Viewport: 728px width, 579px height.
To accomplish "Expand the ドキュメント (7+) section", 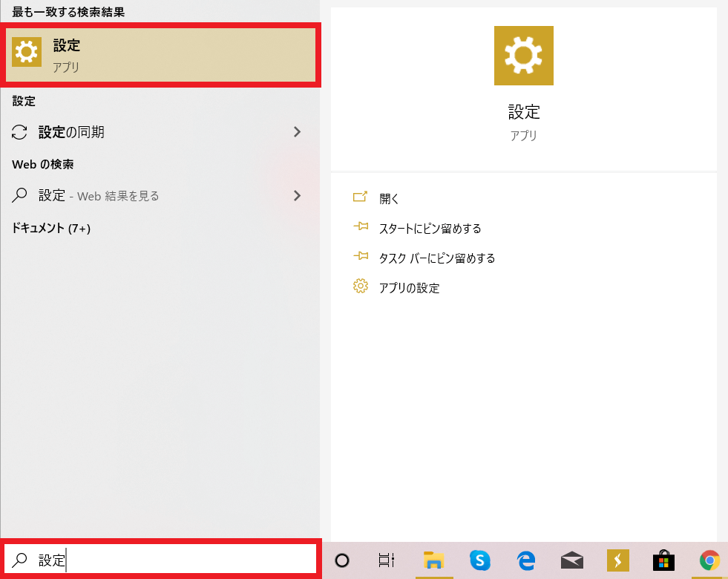I will (x=51, y=229).
